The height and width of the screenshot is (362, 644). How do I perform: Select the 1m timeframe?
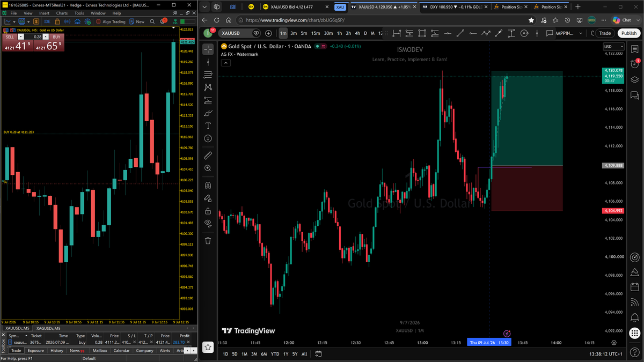click(x=283, y=33)
